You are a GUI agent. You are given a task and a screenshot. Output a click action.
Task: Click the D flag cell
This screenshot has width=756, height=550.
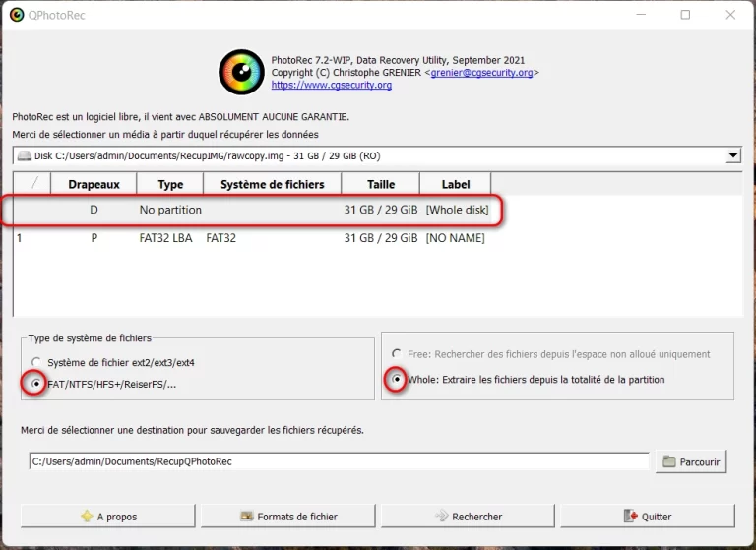94,210
